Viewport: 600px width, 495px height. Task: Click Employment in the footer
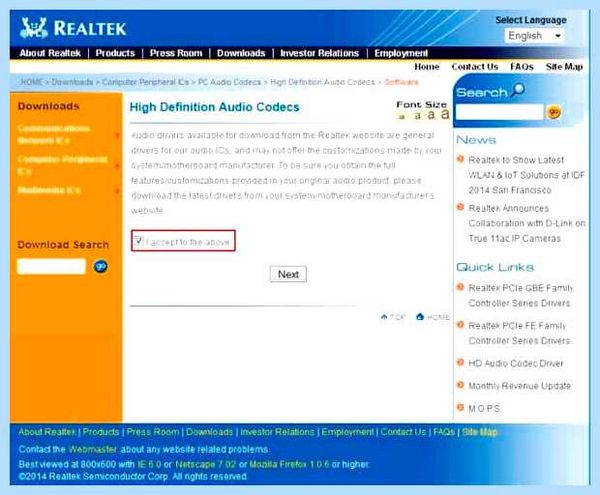tap(347, 432)
